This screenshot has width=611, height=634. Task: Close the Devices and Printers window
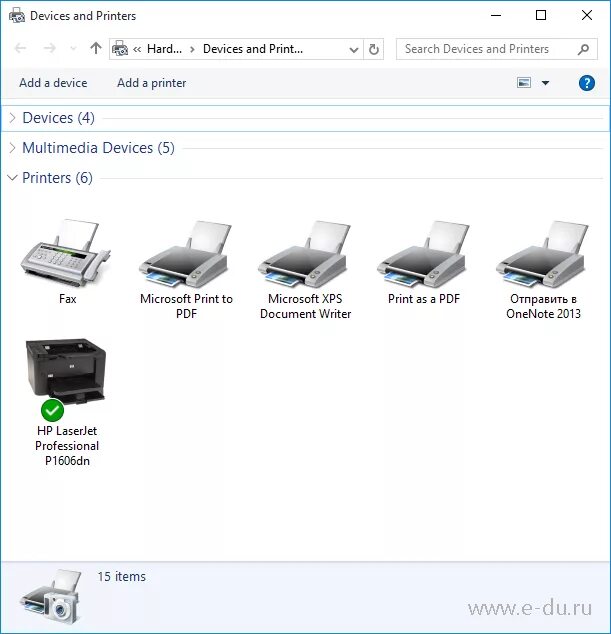point(586,15)
